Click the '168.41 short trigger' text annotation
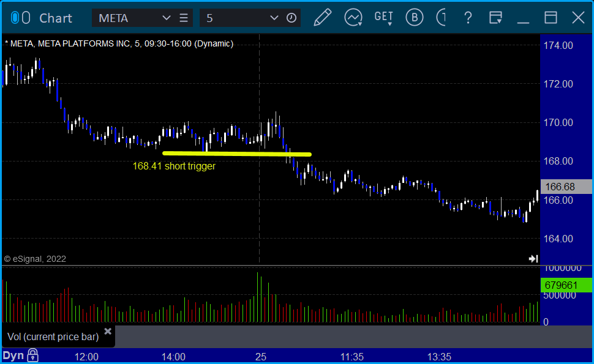The image size is (594, 364). (174, 166)
